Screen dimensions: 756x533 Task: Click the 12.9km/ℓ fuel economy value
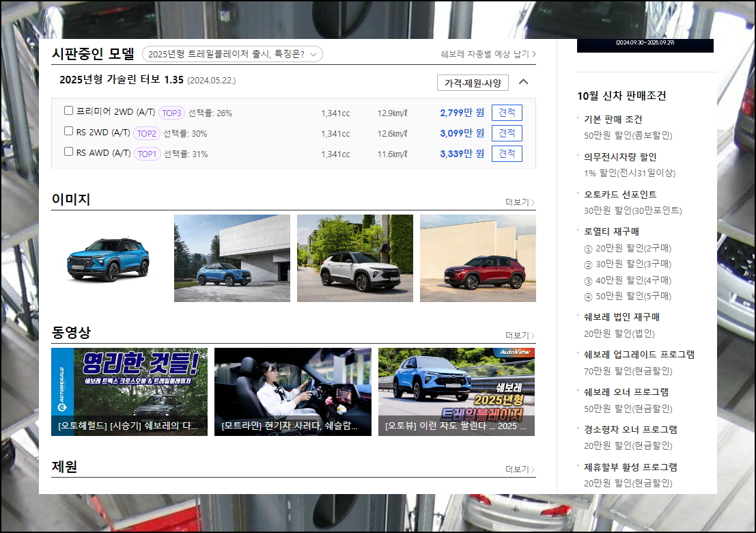[x=392, y=113]
